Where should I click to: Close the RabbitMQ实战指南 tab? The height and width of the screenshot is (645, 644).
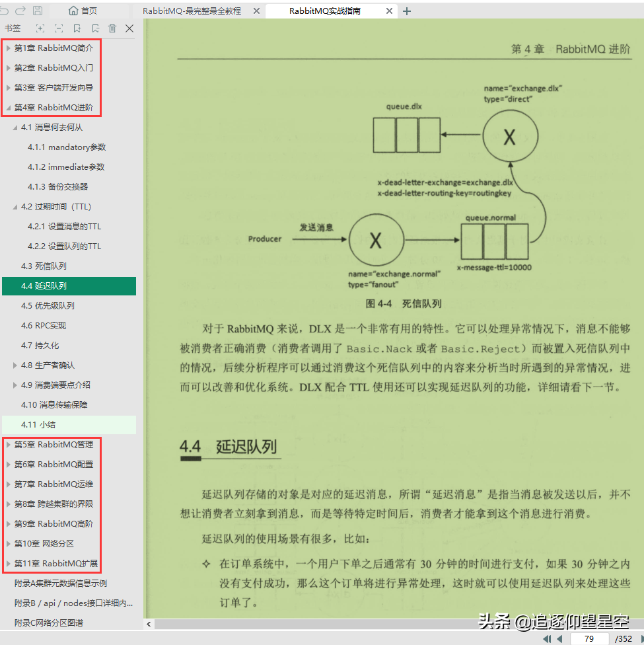389,11
